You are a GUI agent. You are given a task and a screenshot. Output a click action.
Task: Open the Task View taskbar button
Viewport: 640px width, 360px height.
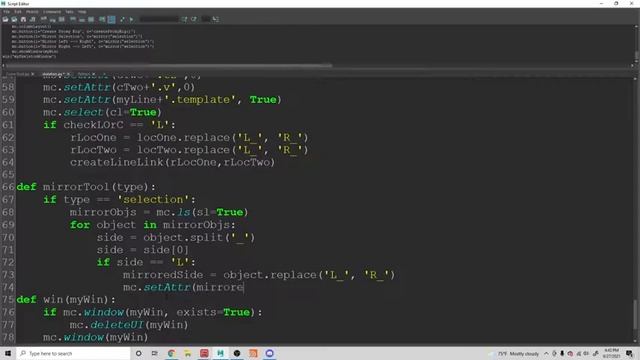click(155, 353)
